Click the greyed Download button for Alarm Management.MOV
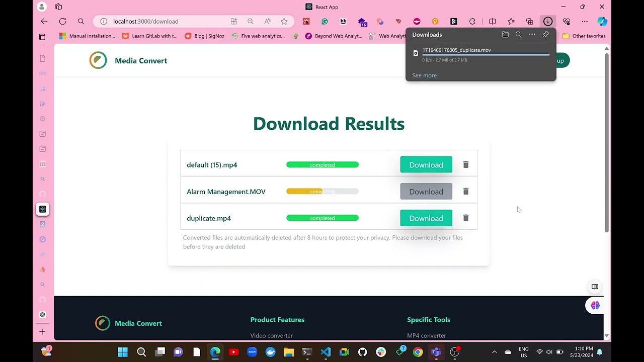Screen dimensions: 644x362 pos(426,192)
